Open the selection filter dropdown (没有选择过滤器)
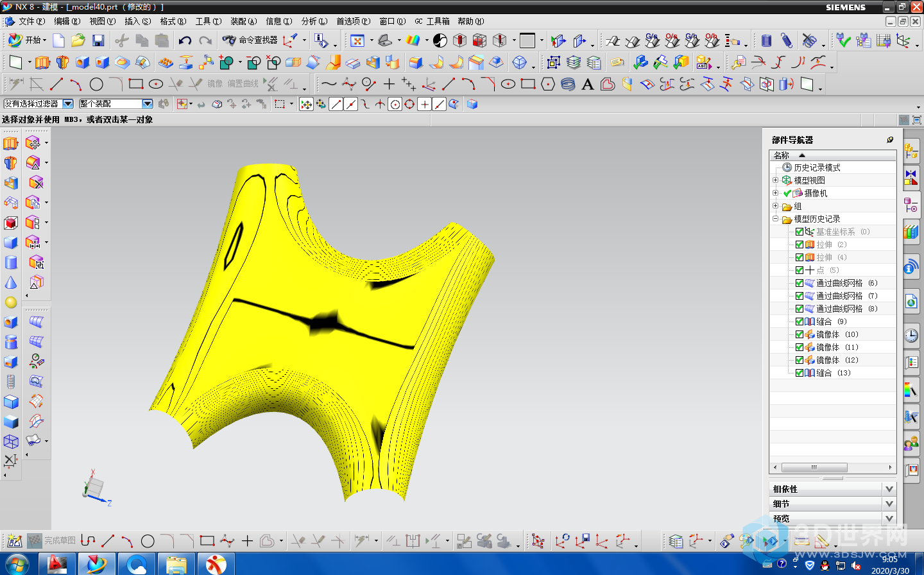 pyautogui.click(x=38, y=104)
